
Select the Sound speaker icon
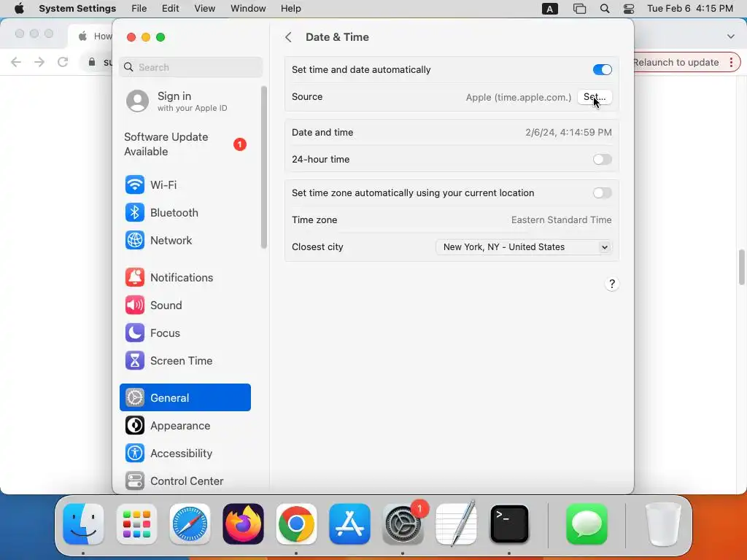[135, 306]
